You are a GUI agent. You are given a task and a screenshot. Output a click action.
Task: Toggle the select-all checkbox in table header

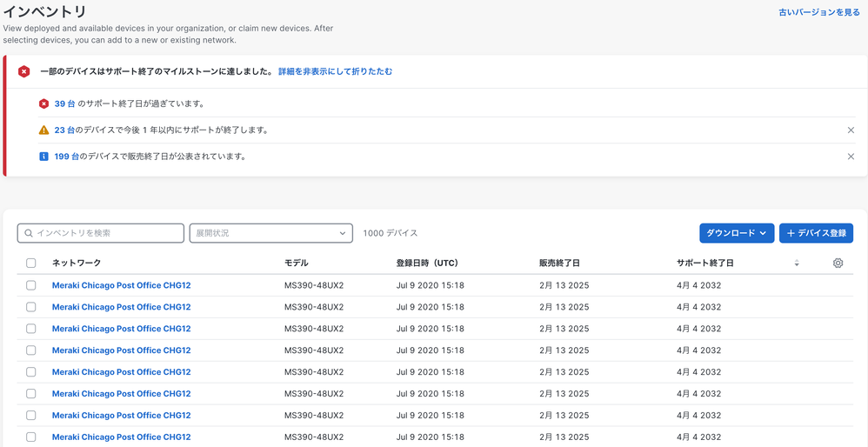(x=31, y=263)
